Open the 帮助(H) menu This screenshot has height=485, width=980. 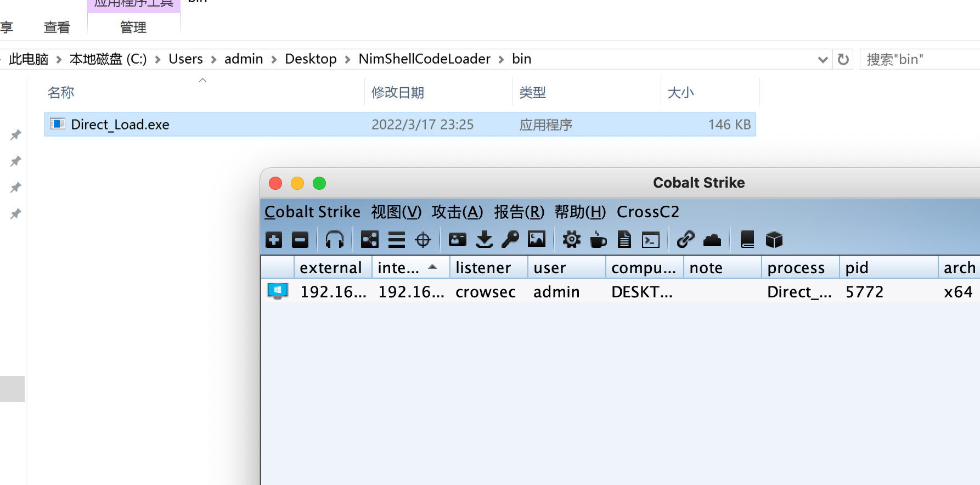click(580, 212)
